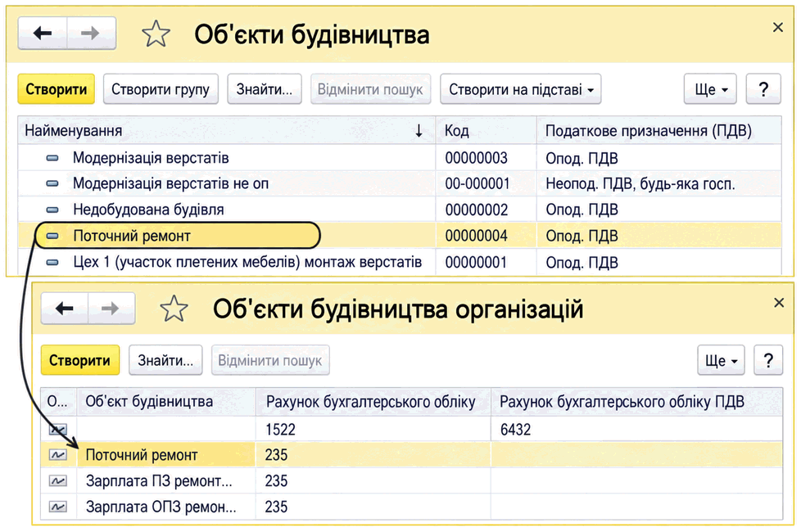Open Ще menu in upper window
801x532 pixels.
[710, 89]
